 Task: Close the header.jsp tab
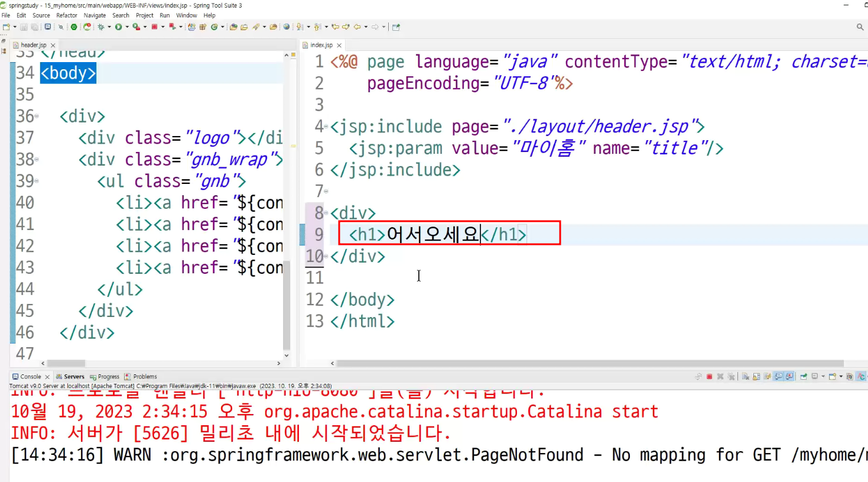click(x=53, y=45)
